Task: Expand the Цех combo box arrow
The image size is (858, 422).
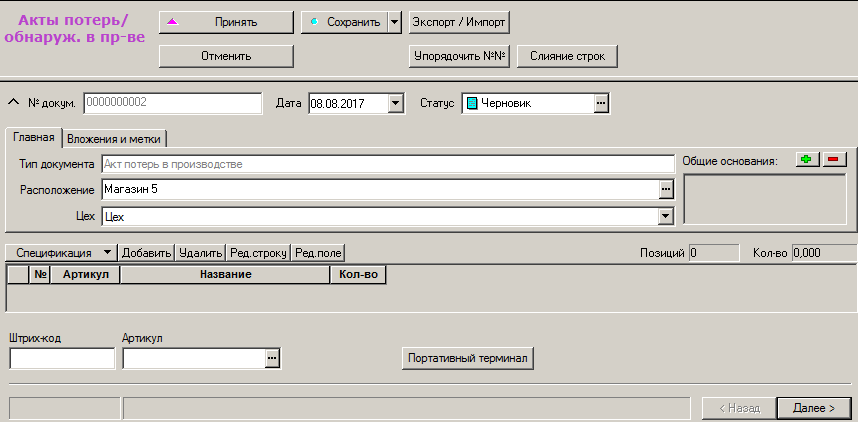Action: coord(665,216)
